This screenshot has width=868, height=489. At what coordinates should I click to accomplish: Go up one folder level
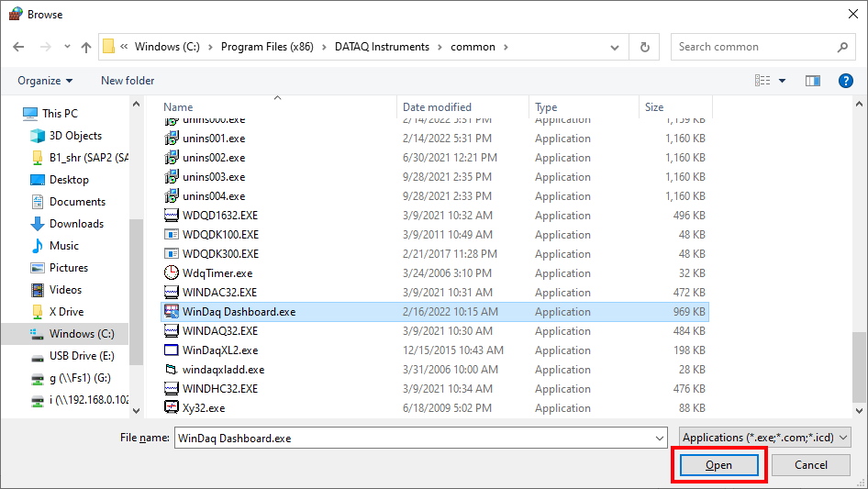point(86,47)
